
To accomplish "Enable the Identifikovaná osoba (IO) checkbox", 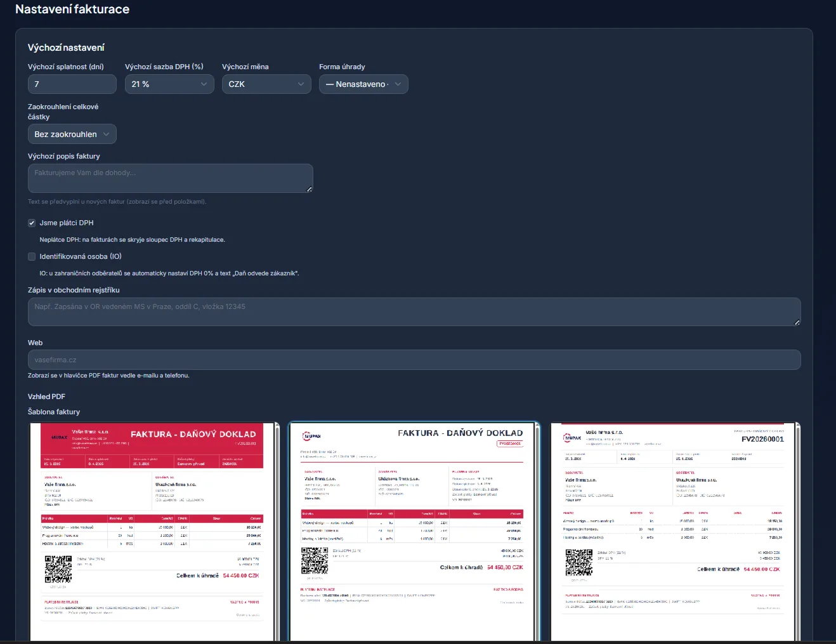I will [x=32, y=256].
